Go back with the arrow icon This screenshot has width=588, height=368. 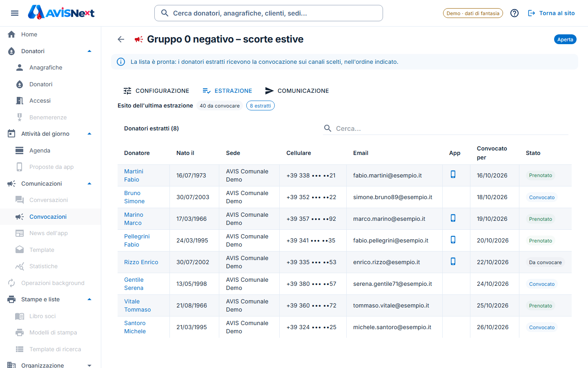[x=121, y=39]
